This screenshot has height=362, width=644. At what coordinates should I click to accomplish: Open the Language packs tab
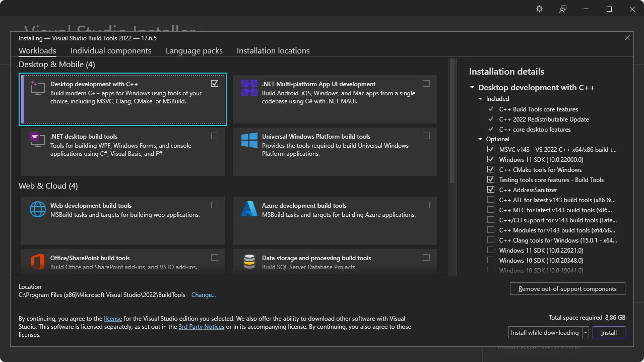(194, 50)
